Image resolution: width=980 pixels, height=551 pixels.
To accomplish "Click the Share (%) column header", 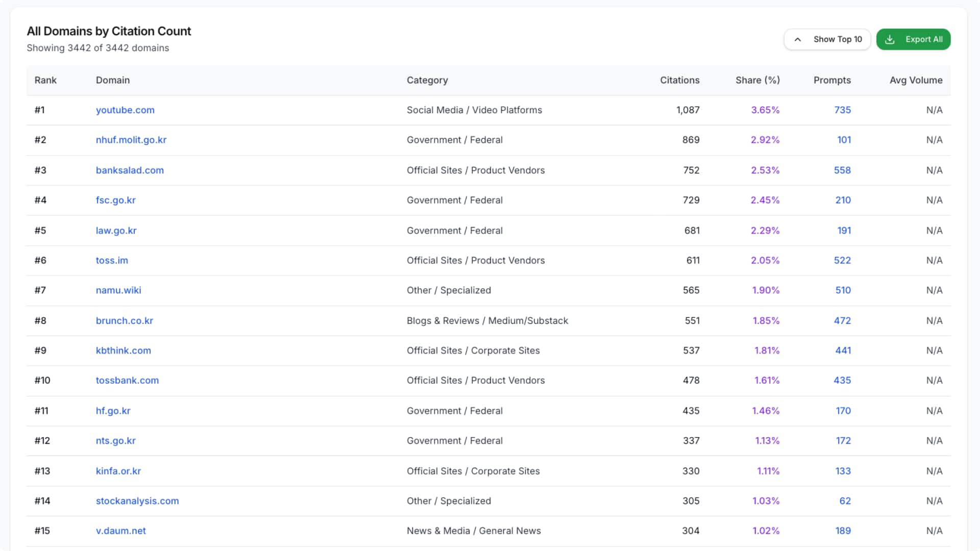I will point(757,80).
